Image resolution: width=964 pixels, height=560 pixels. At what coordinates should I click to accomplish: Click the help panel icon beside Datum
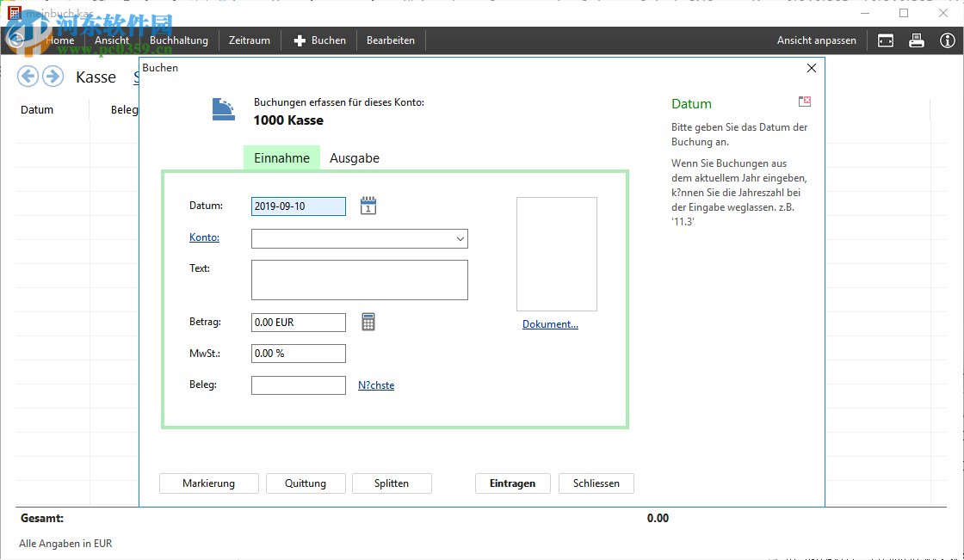click(805, 102)
